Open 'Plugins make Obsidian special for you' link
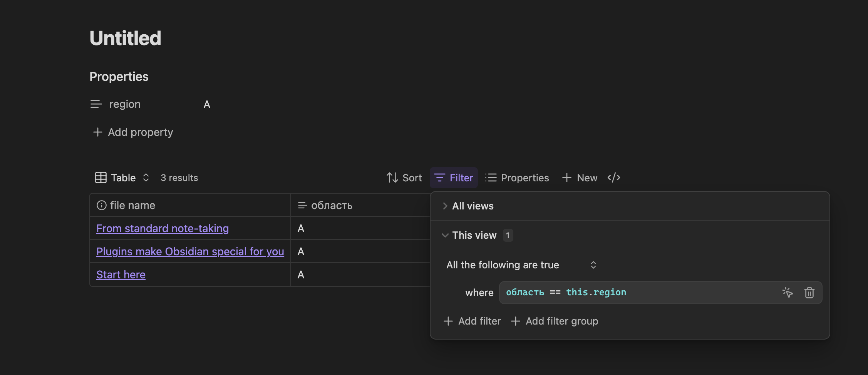 (x=190, y=251)
